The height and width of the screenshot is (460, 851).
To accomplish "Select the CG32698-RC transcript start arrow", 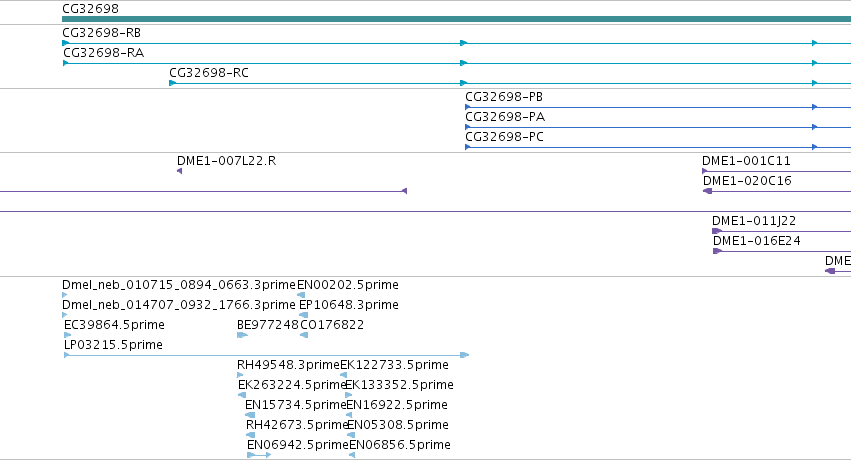I will pyautogui.click(x=173, y=83).
